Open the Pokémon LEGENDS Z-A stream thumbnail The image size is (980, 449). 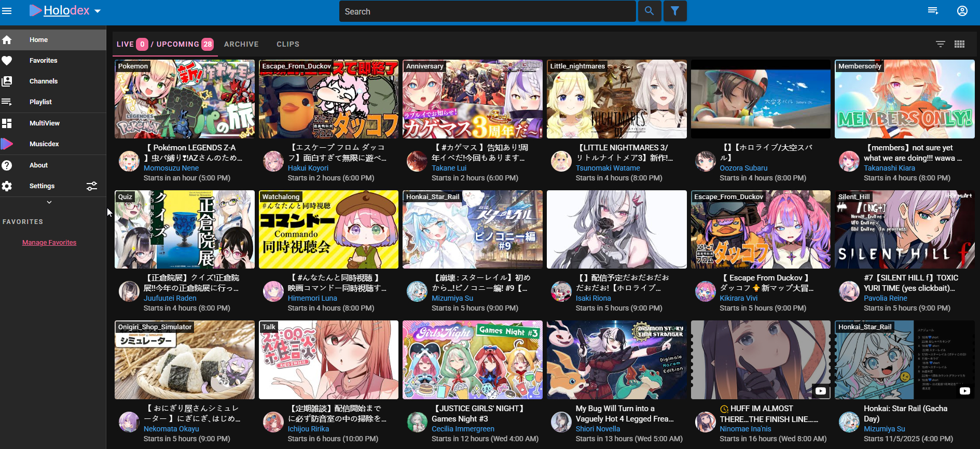(185, 99)
